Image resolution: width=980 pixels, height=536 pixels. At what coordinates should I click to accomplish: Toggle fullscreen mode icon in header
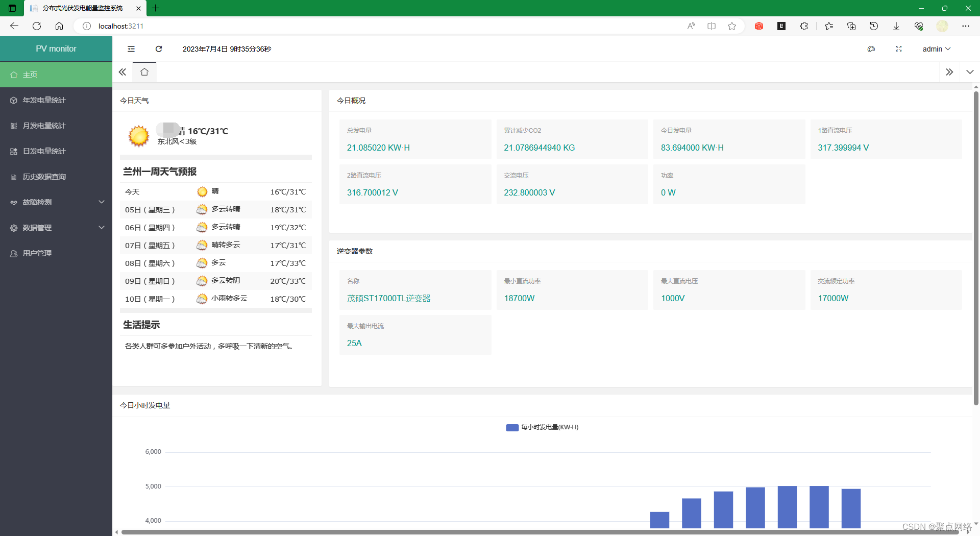899,49
